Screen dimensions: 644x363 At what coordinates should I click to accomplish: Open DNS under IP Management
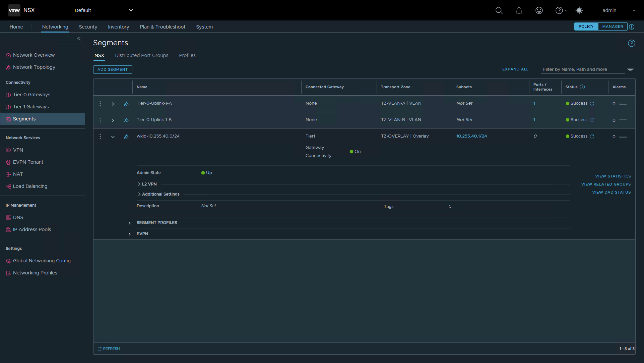click(x=18, y=217)
